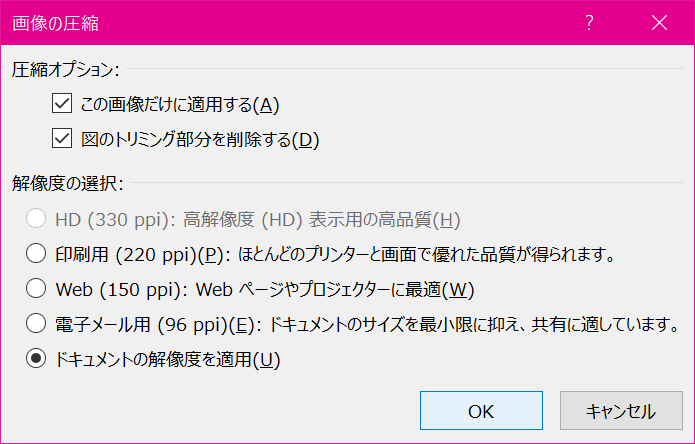Close the 画像の圧縮 dialog

click(x=658, y=22)
